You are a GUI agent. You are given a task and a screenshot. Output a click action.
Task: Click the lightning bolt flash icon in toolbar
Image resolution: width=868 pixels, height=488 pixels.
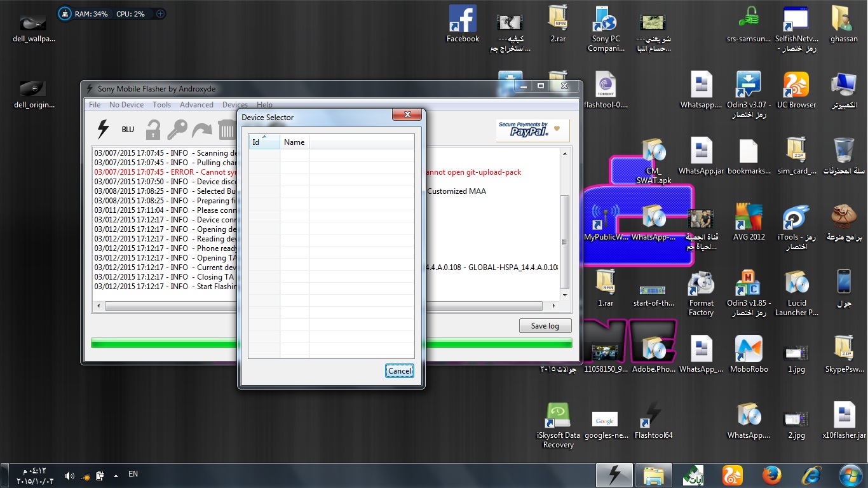[x=102, y=129]
